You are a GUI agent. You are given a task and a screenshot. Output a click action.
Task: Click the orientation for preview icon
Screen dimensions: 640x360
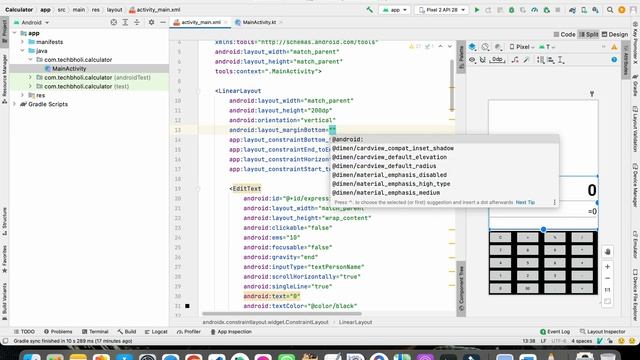485,47
